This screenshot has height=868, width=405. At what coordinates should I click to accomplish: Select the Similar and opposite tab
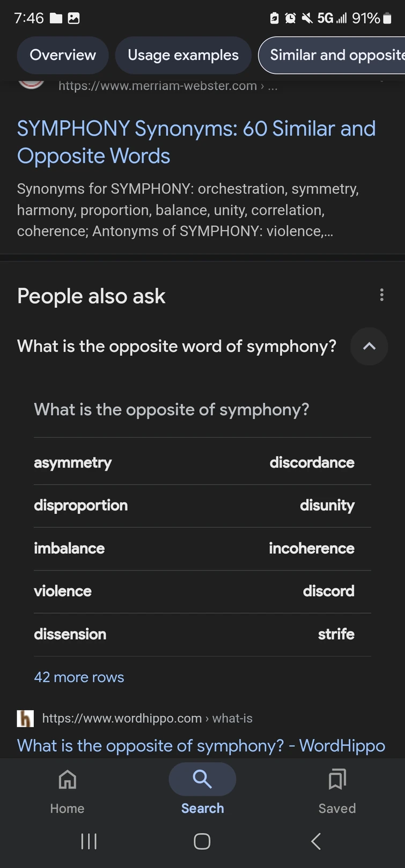[x=335, y=55]
